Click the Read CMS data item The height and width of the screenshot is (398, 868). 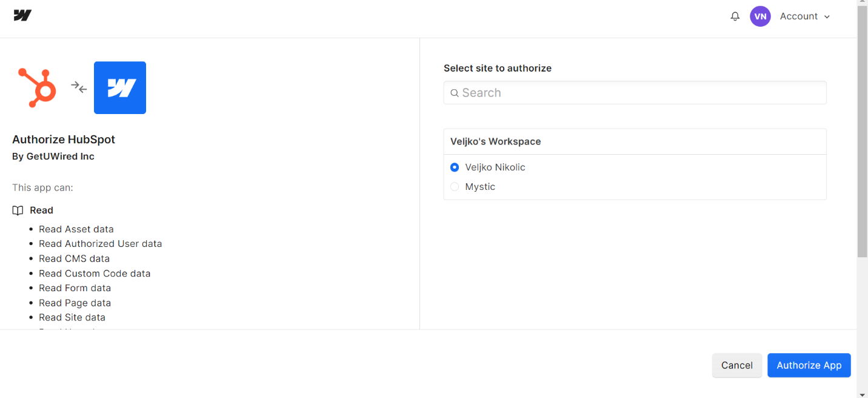point(75,258)
